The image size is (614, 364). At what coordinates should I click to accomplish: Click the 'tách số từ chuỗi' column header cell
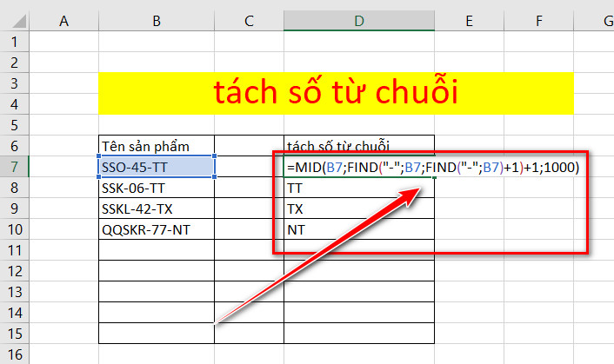point(359,145)
